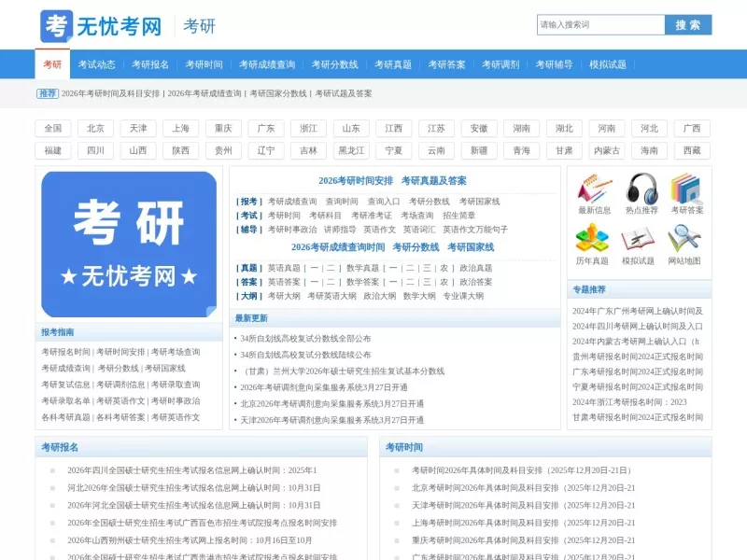Image resolution: width=747 pixels, height=560 pixels.
Task: Click the large 考研 banner image
Action: pos(129,245)
